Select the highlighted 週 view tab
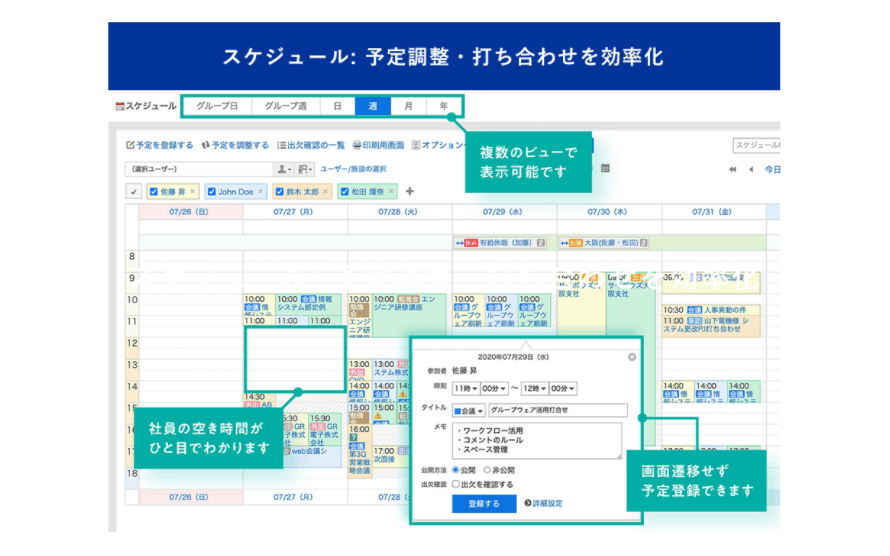This screenshot has width=890, height=556. [372, 106]
